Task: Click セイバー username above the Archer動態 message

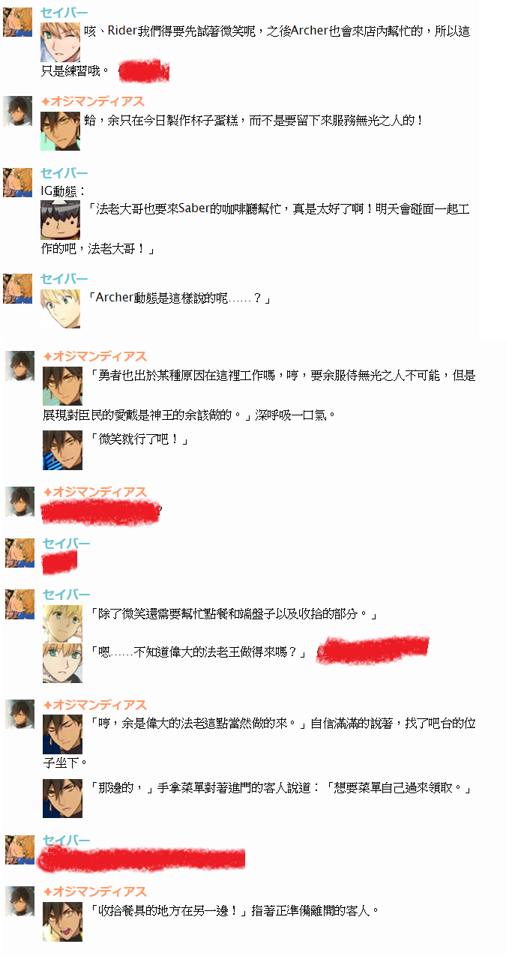Action: (64, 279)
